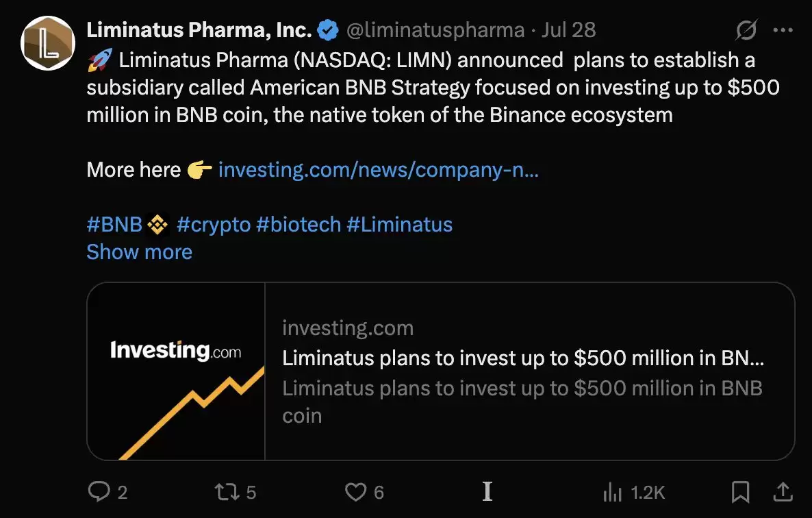Repost this Liminatus tweet

(x=225, y=491)
